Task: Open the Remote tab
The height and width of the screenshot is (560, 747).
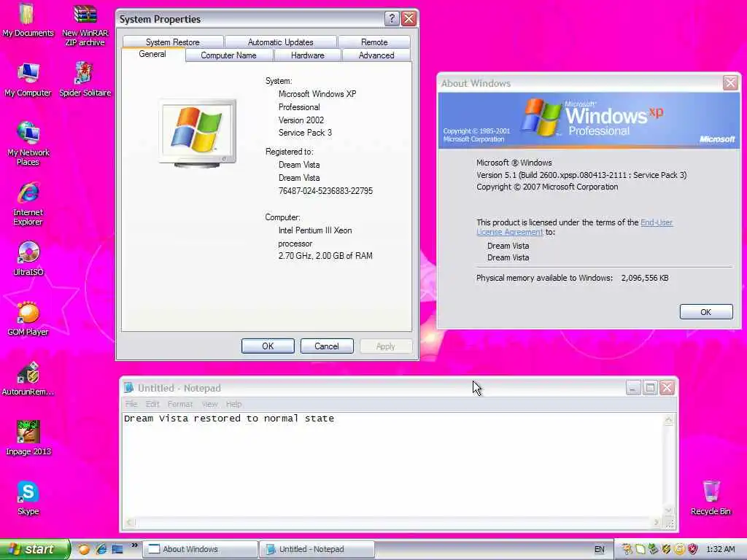Action: 374,42
